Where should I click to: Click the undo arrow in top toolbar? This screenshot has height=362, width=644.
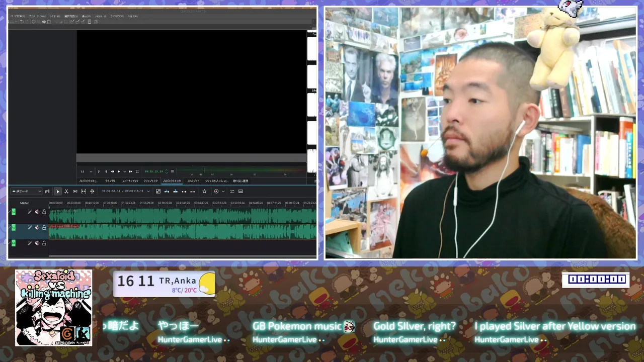click(22, 22)
